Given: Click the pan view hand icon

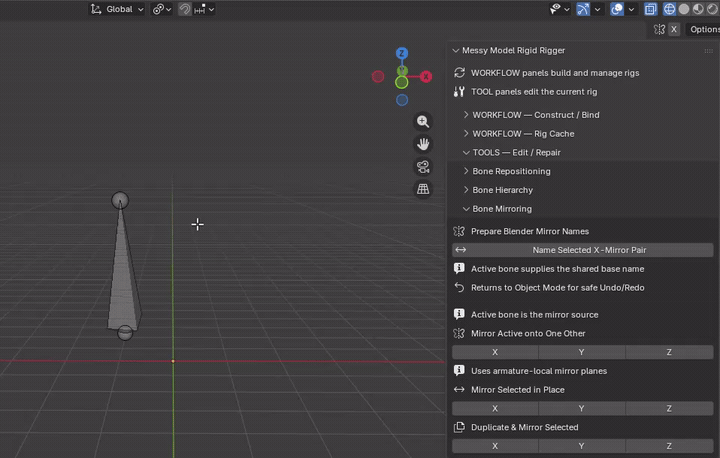Looking at the screenshot, I should click(423, 144).
